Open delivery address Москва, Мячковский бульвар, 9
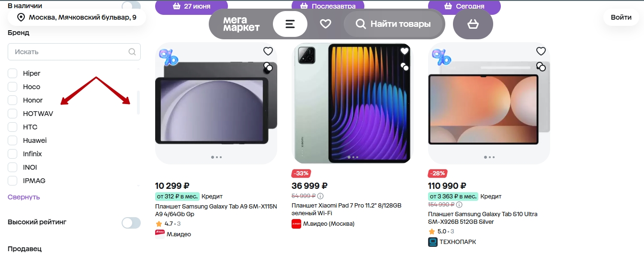 point(77,18)
